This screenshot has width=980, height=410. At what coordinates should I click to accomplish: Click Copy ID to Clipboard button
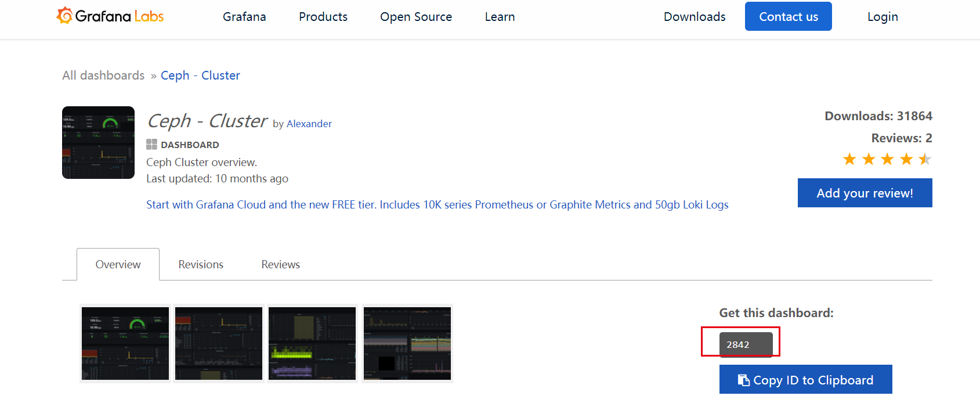pyautogui.click(x=805, y=379)
